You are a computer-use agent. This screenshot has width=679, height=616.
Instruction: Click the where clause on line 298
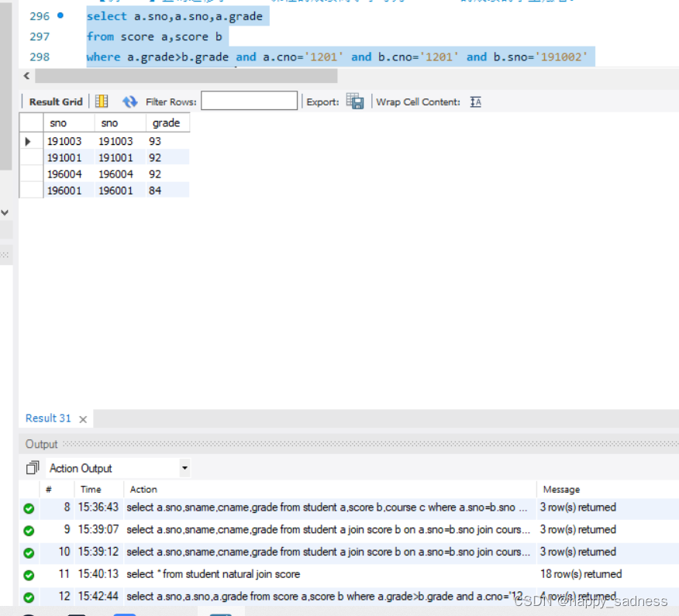point(337,57)
